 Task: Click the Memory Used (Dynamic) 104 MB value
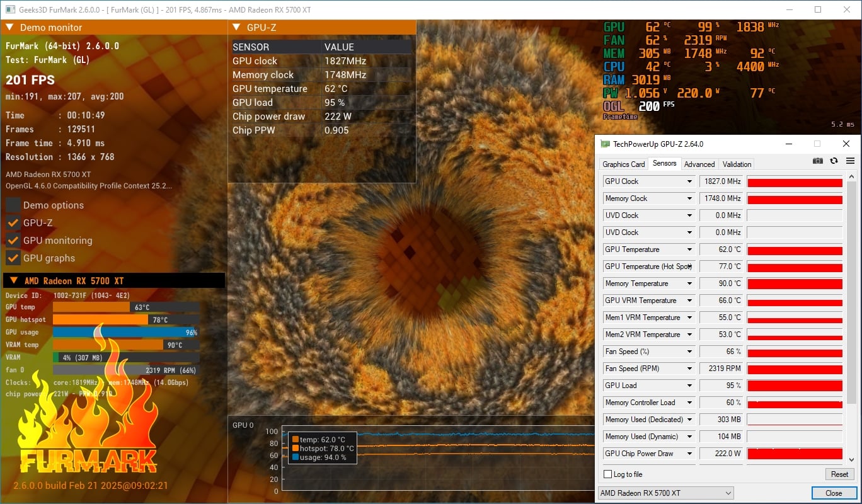pyautogui.click(x=721, y=437)
